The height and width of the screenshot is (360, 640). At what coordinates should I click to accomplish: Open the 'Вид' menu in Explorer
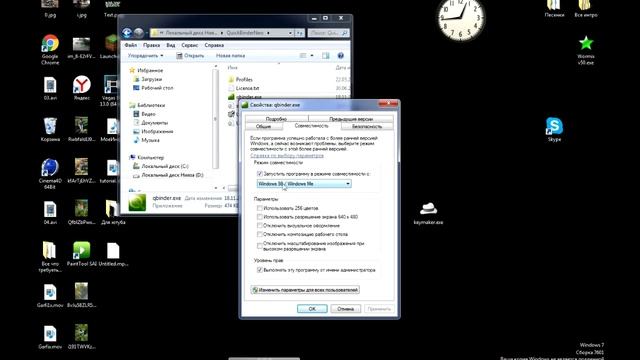pyautogui.click(x=171, y=45)
